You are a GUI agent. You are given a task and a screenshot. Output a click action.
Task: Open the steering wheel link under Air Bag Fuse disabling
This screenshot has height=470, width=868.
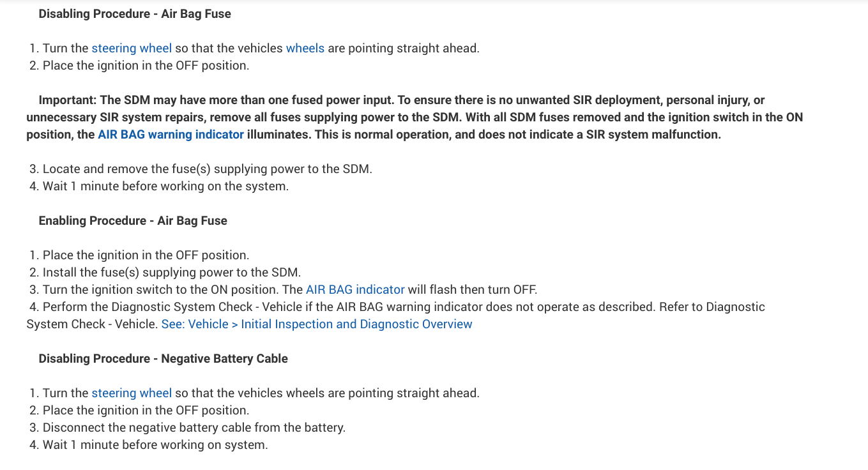(132, 48)
